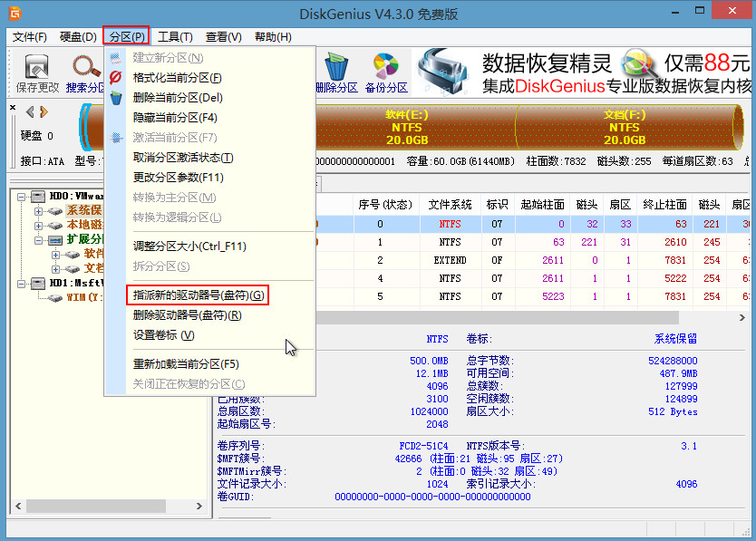Viewport: 756px width, 541px height.
Task: Click the 文件系统 column header
Action: (450, 205)
